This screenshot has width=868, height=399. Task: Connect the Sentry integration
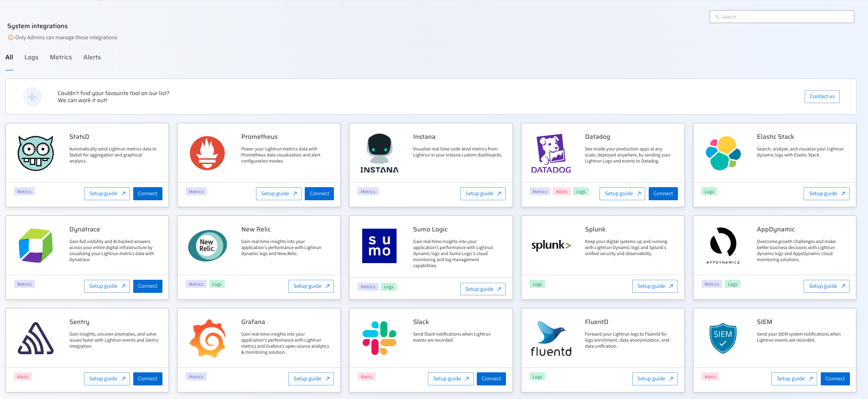pyautogui.click(x=148, y=379)
